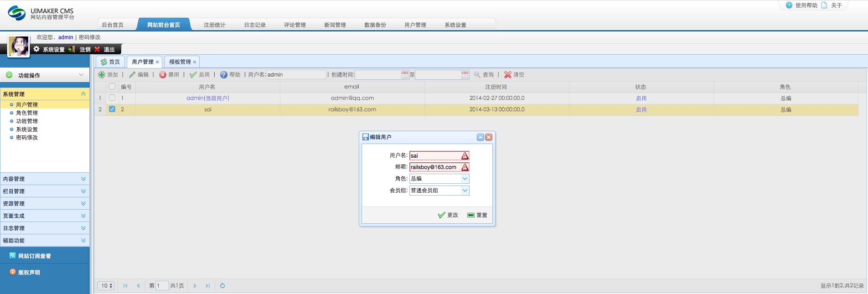Viewport: 868px width, 294px height.
Task: Toggle the select-all header checkbox
Action: pos(112,86)
